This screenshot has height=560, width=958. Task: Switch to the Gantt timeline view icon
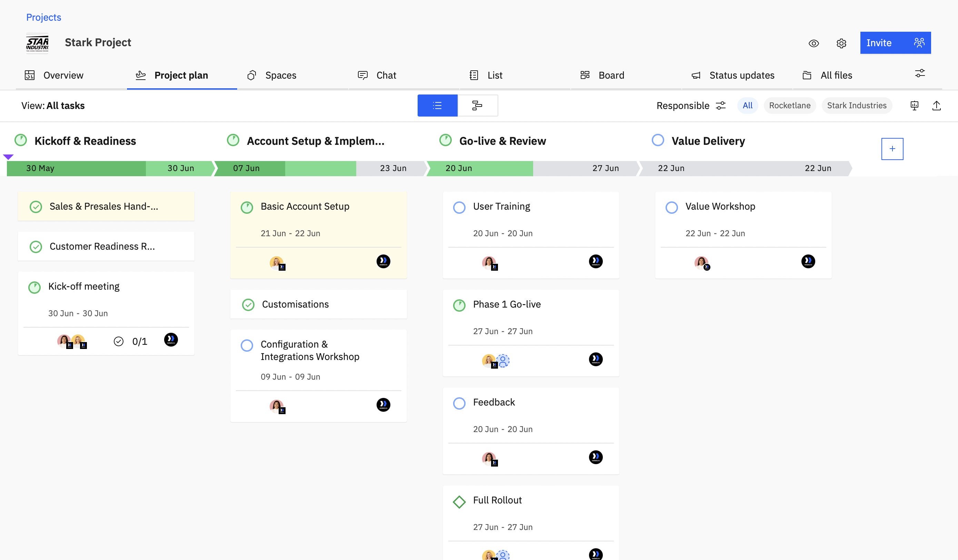(x=478, y=105)
